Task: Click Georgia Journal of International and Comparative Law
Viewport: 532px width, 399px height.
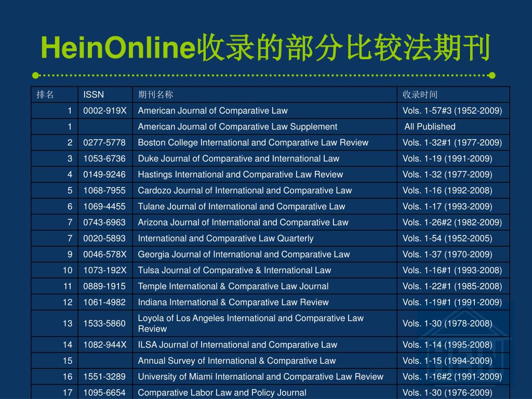Action: click(x=244, y=254)
